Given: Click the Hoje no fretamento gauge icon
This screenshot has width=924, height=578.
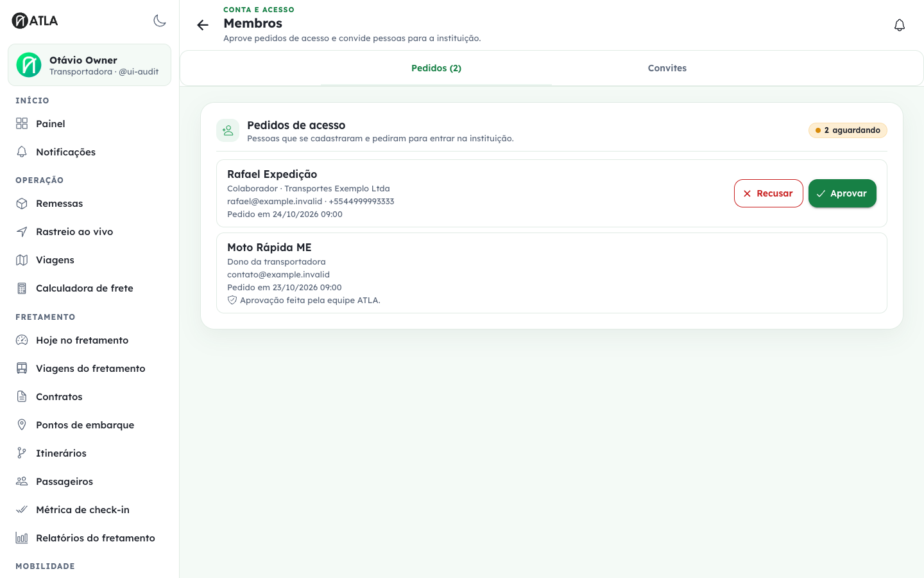Looking at the screenshot, I should [x=22, y=340].
